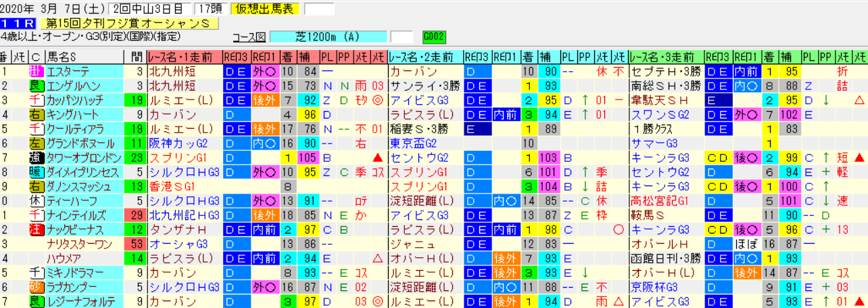Click the red interval 29 for ナインテイルズ
868x308 pixels.
pos(135,215)
